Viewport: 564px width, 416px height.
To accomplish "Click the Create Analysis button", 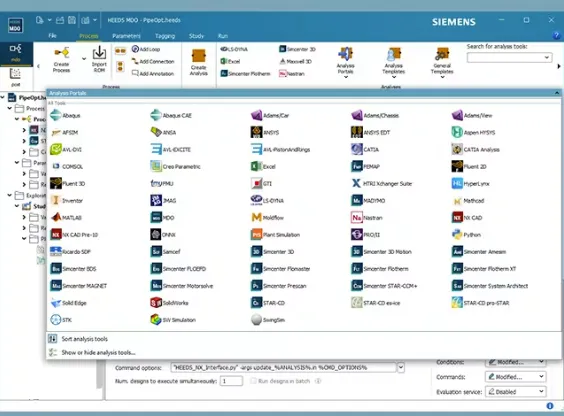I will [199, 63].
